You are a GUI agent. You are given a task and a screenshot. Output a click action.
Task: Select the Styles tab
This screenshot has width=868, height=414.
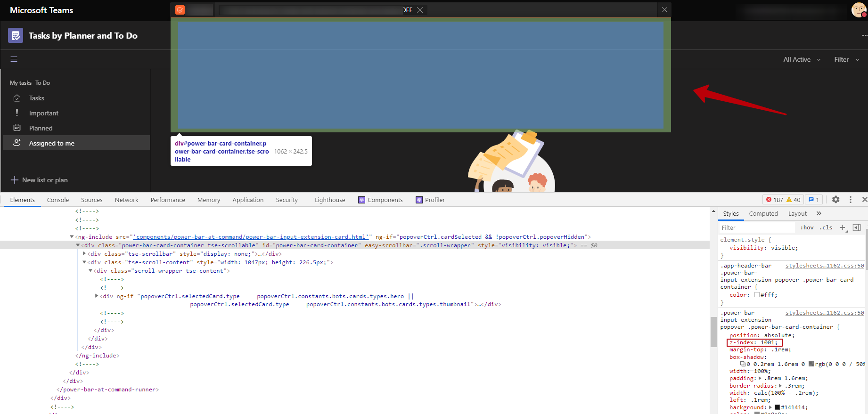(x=731, y=213)
